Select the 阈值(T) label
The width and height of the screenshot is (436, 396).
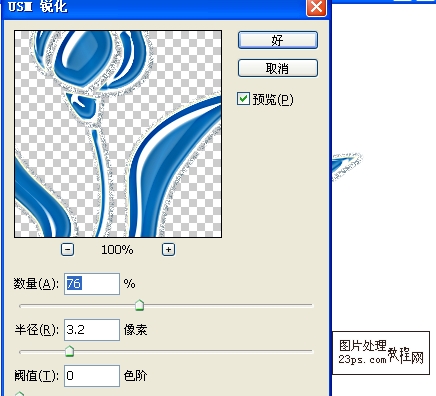36,376
